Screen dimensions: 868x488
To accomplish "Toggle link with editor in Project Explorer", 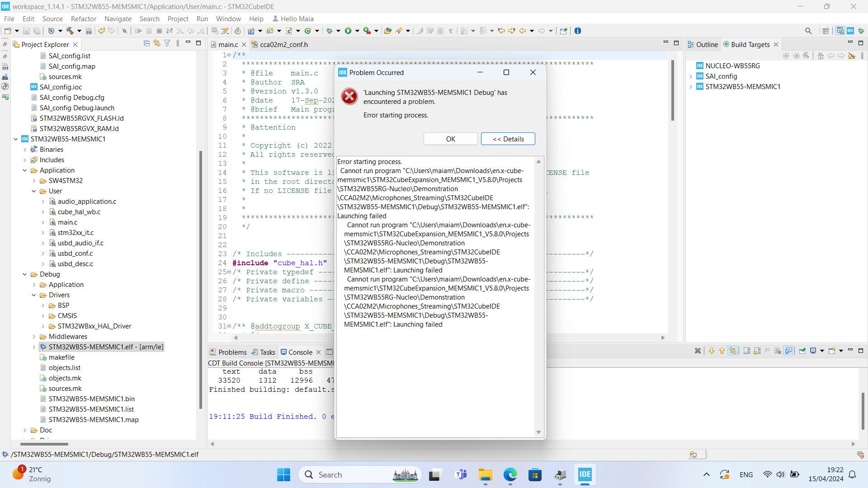I will click(x=157, y=43).
